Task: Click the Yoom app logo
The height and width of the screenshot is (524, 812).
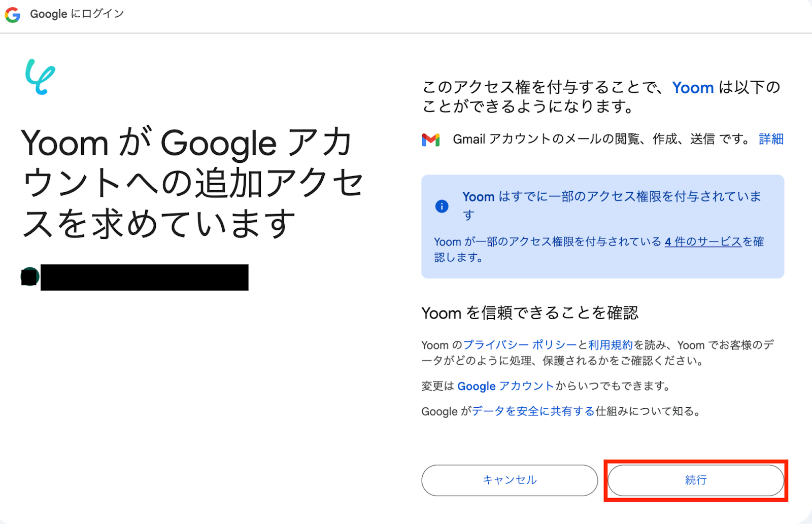Action: click(x=40, y=77)
